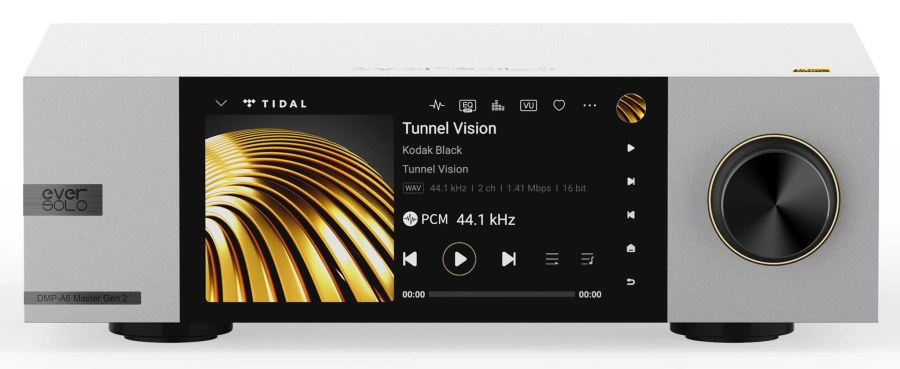The image size is (900, 369).
Task: Tap the sidebar previous track icon
Action: click(x=631, y=215)
